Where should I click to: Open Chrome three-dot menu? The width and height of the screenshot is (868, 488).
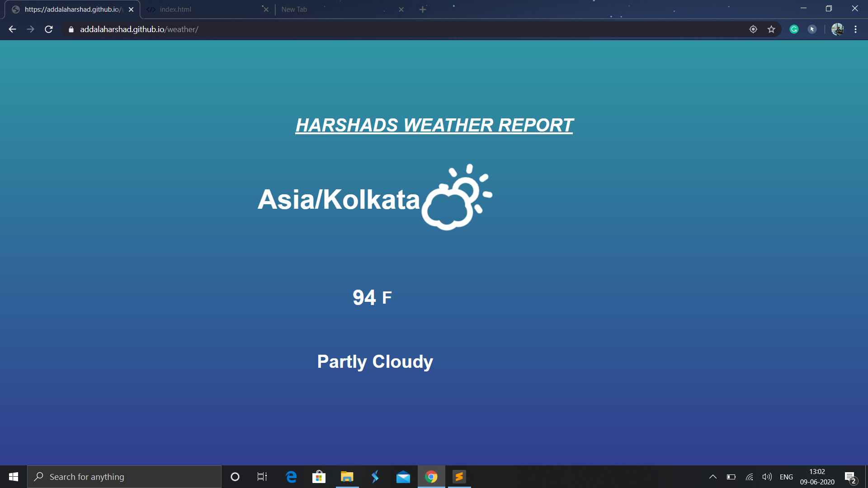click(x=855, y=29)
